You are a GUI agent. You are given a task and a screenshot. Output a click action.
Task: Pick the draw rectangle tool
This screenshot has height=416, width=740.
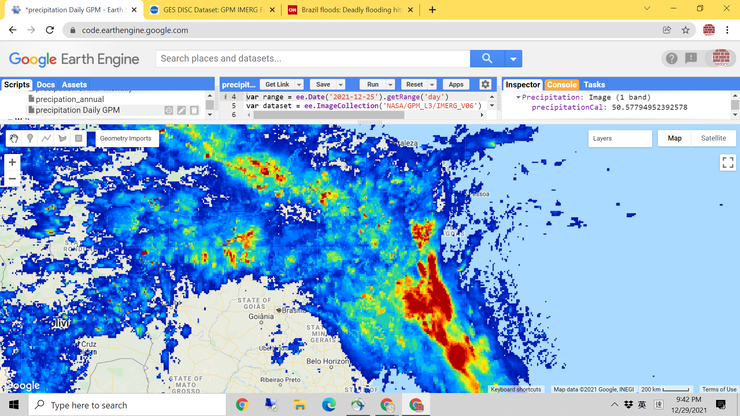click(x=78, y=138)
